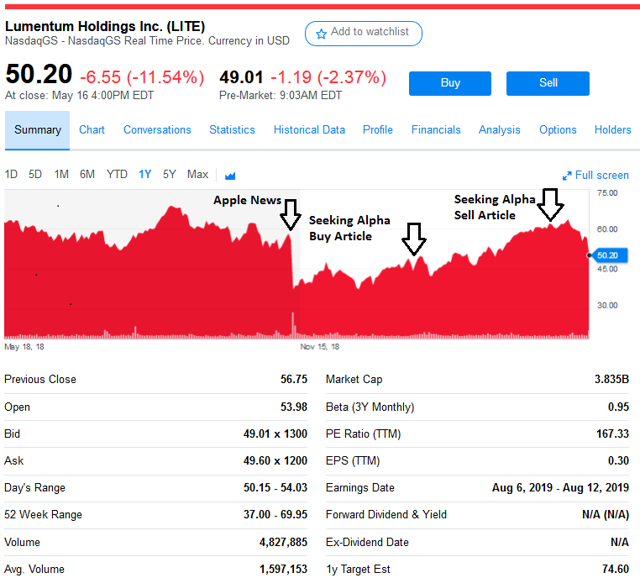Viewport: 640px width, 578px height.
Task: Click the Lumentum Holdings Inc. (LITE) title
Action: click(x=105, y=27)
